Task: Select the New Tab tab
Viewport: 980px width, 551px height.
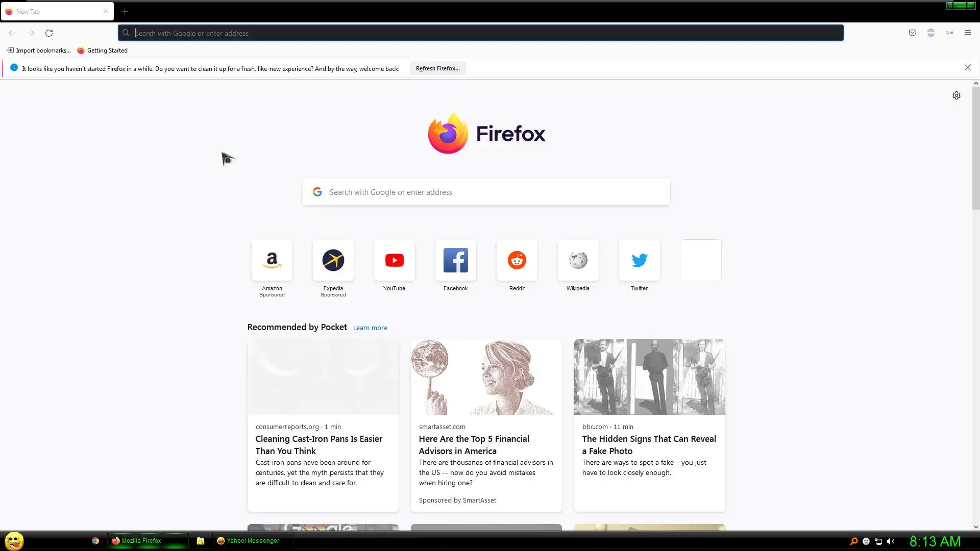Action: [x=51, y=11]
